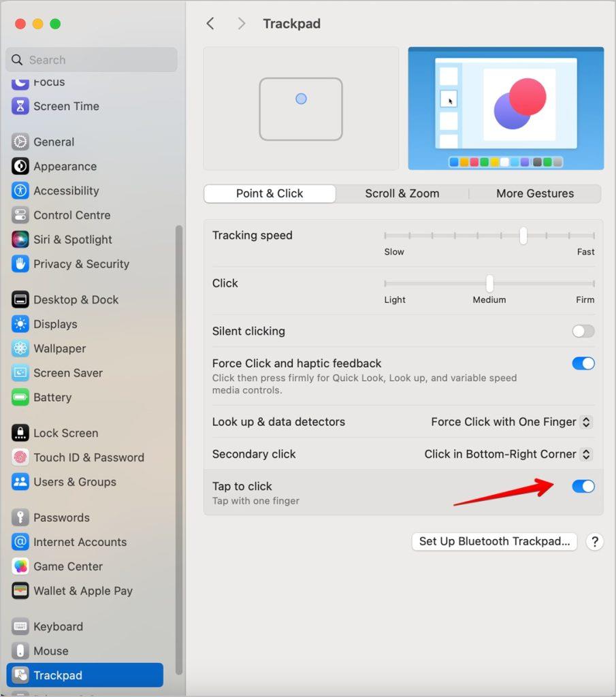
Task: Click the Search input field
Action: point(92,60)
